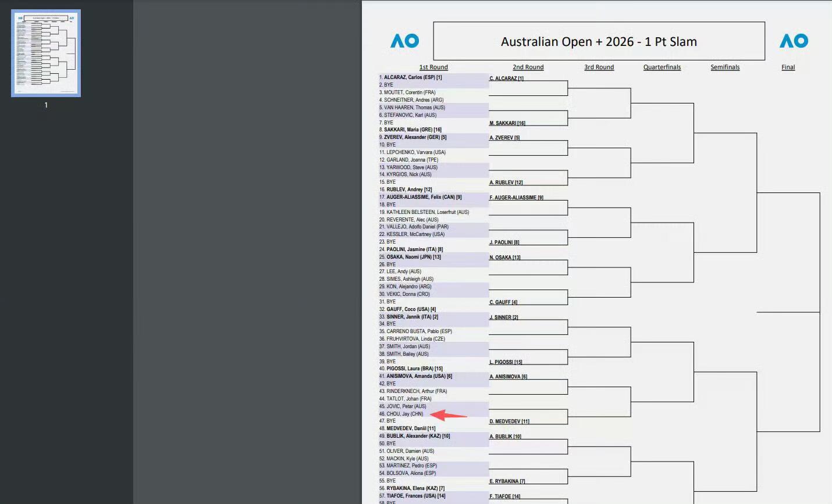The height and width of the screenshot is (504, 832).
Task: Select the CHOU, Jay (CHN) draw entry
Action: pyautogui.click(x=401, y=414)
